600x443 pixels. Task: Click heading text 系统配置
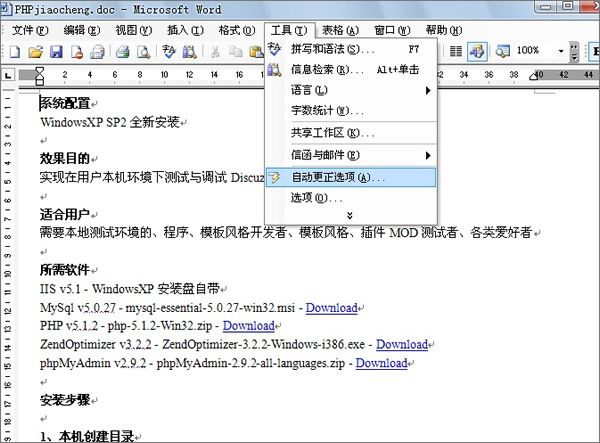pos(65,103)
